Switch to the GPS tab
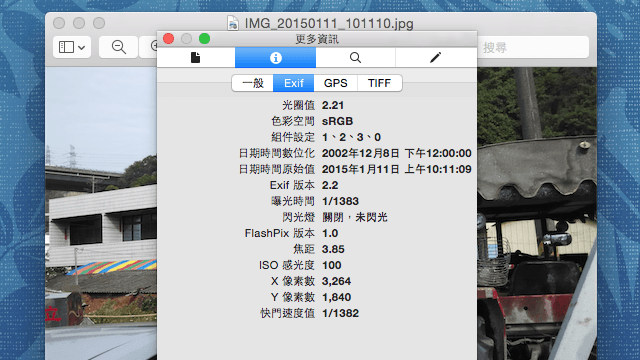The image size is (640, 360). click(336, 83)
